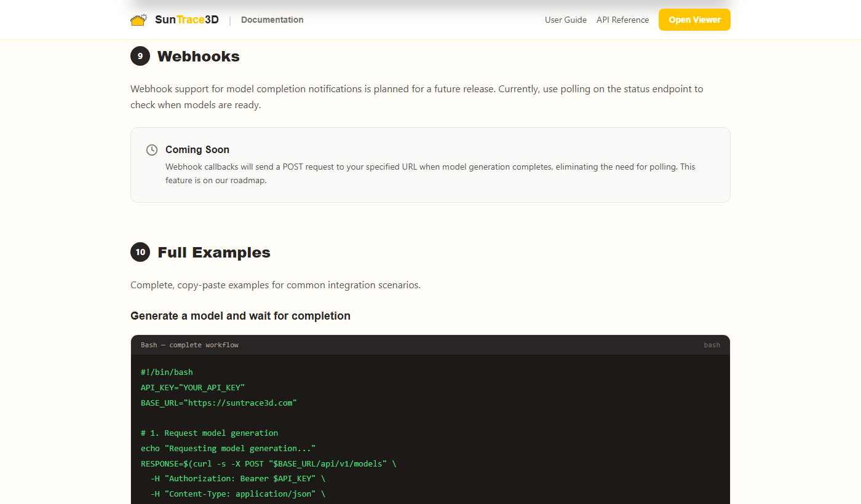Click the bash language label on the code block

(x=712, y=345)
